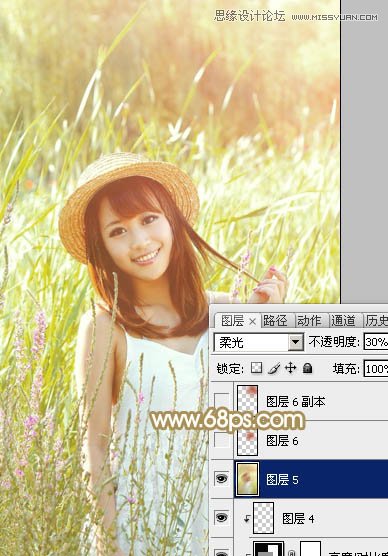Select the 图层 5 layer thumbnail
The height and width of the screenshot is (556, 388).
pyautogui.click(x=247, y=479)
